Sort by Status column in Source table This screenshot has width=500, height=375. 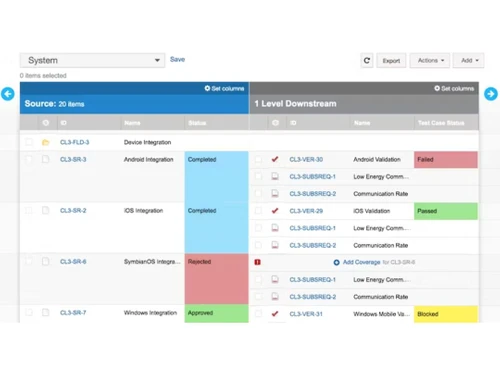pos(197,123)
